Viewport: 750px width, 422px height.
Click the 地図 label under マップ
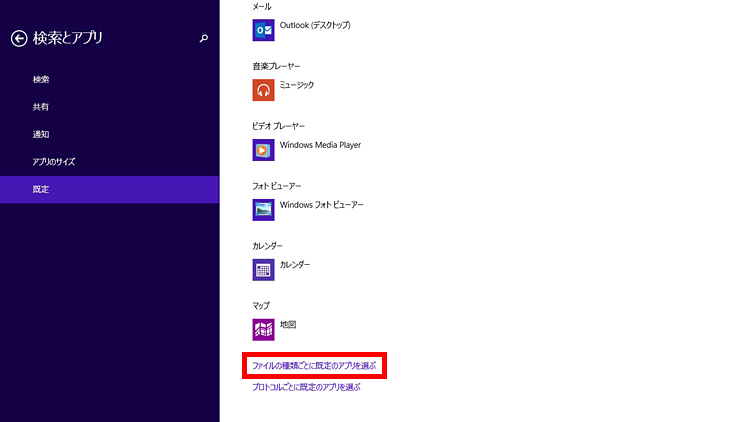288,325
